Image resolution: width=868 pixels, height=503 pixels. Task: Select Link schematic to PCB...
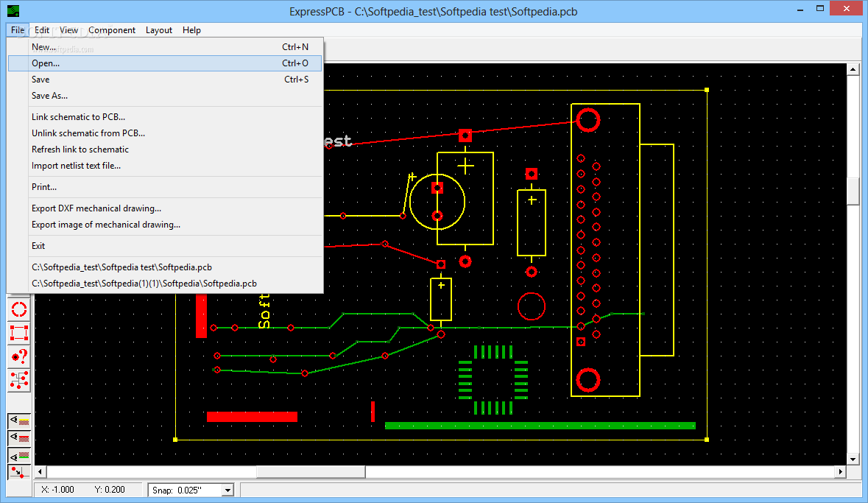pyautogui.click(x=165, y=117)
